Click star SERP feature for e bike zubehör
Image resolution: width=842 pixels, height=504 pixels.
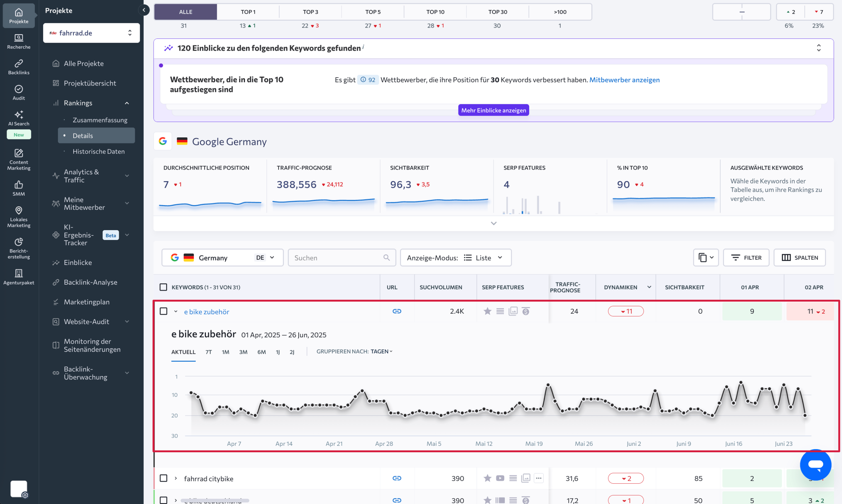[x=487, y=311]
